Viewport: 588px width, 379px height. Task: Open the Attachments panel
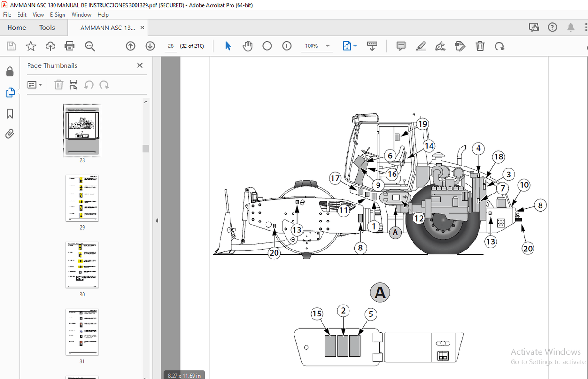pyautogui.click(x=10, y=133)
